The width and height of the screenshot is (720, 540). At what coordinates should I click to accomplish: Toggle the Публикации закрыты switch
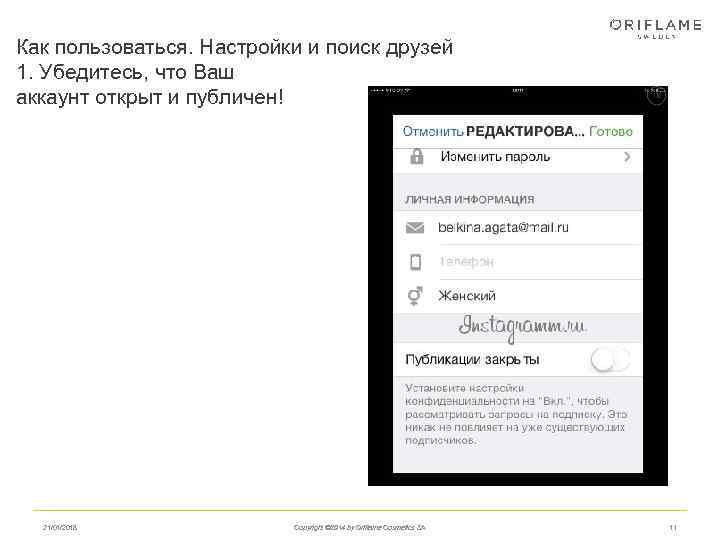tap(610, 360)
